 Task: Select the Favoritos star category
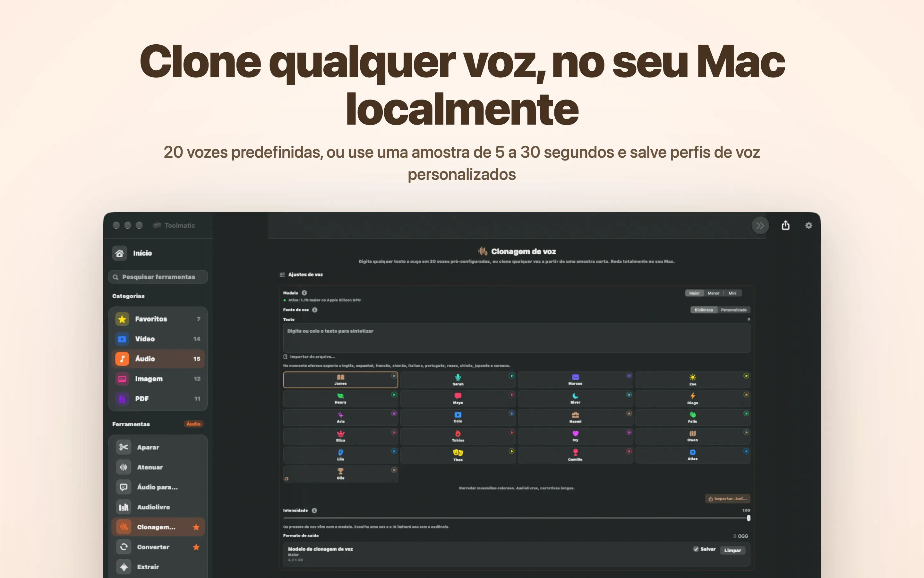point(158,319)
